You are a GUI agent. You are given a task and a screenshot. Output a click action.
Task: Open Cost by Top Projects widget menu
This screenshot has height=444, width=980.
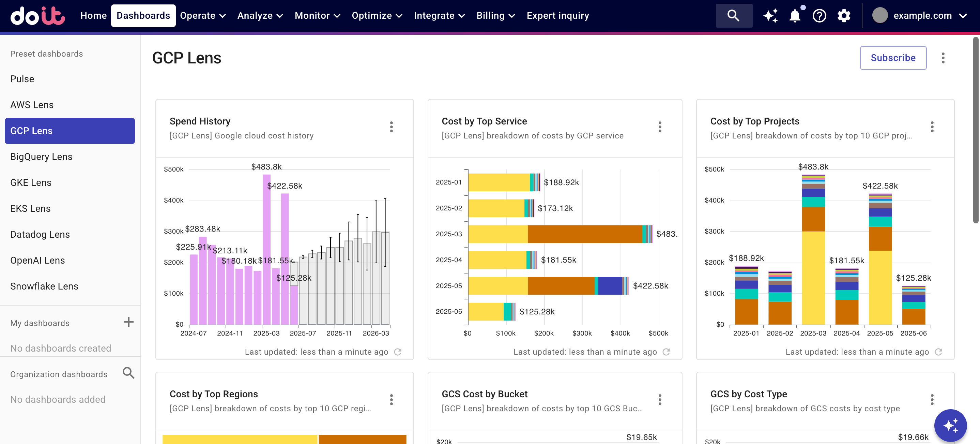point(932,127)
